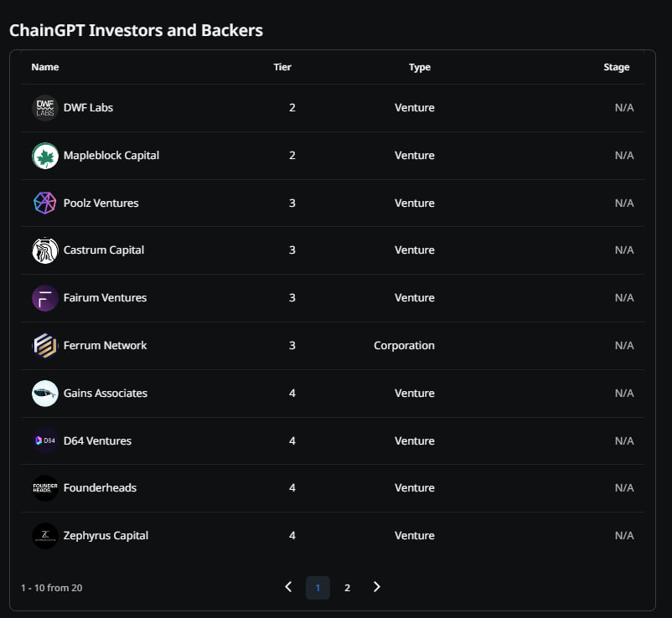672x618 pixels.
Task: Go to the previous page arrow
Action: click(x=288, y=587)
